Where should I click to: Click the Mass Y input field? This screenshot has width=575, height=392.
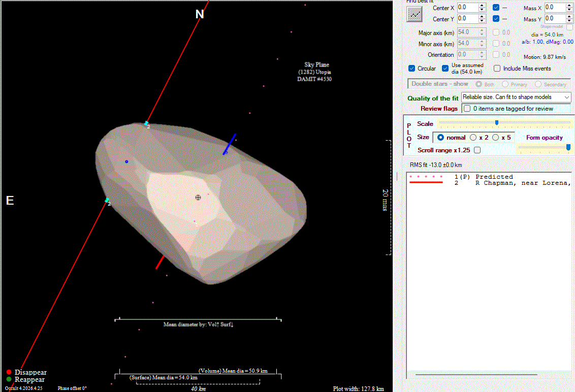click(555, 18)
